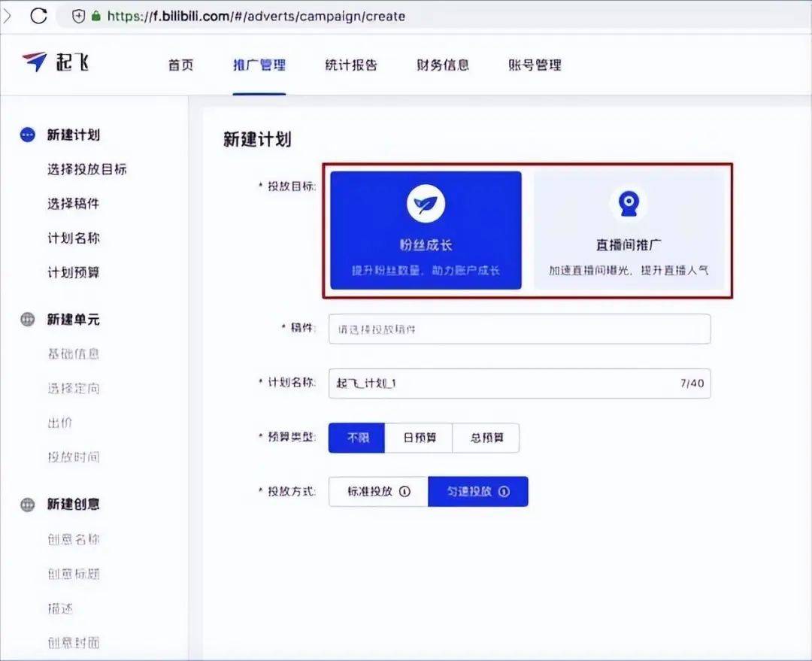Image resolution: width=812 pixels, height=661 pixels.
Task: Jump to 计划预算 in sidebar
Action: pyautogui.click(x=73, y=272)
